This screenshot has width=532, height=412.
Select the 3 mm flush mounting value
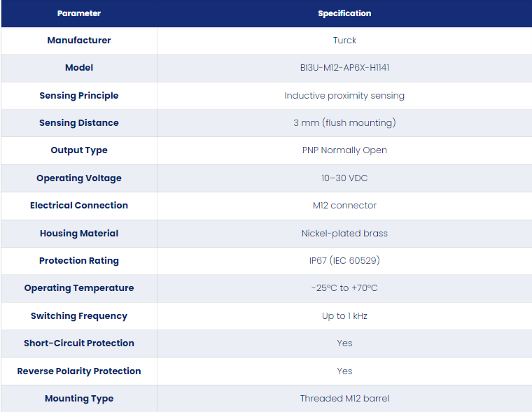[344, 122]
